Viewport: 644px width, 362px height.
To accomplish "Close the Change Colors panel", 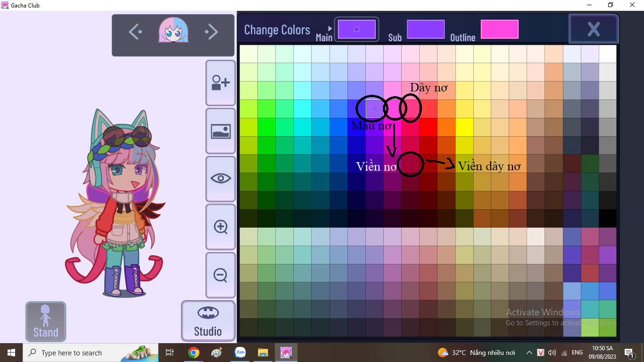I will tap(594, 29).
